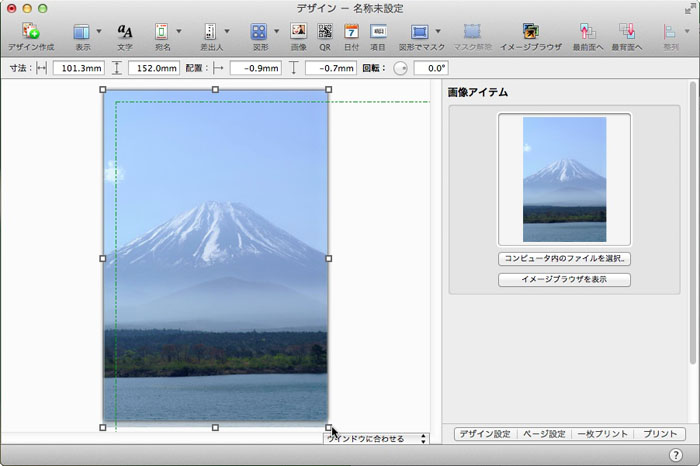Switch to the ページ設定 tab
The height and width of the screenshot is (466, 700).
[543, 434]
